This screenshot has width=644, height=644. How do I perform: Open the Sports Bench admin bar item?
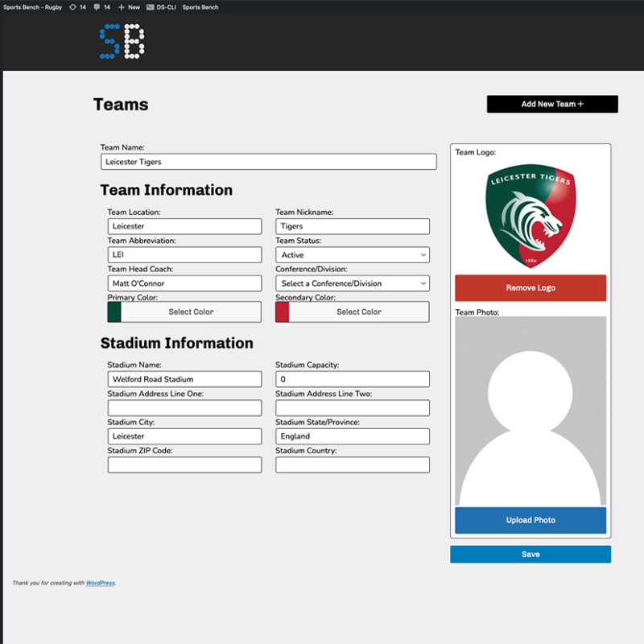(200, 7)
